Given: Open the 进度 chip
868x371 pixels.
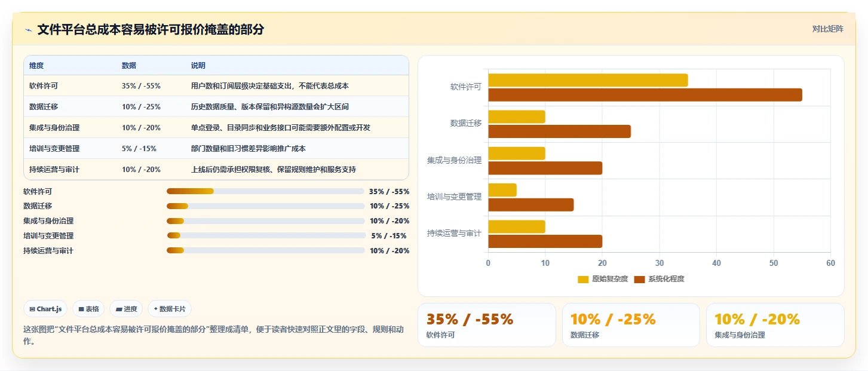Looking at the screenshot, I should pyautogui.click(x=126, y=309).
